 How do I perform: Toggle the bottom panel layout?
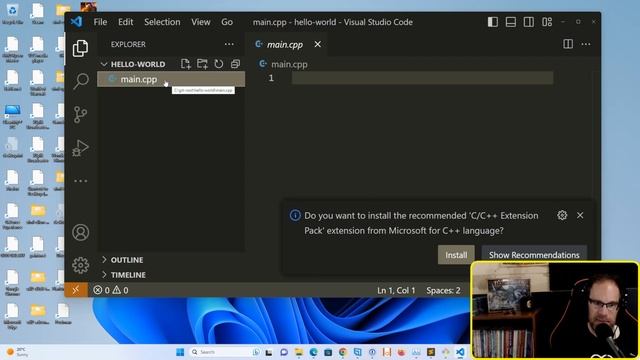click(x=511, y=22)
